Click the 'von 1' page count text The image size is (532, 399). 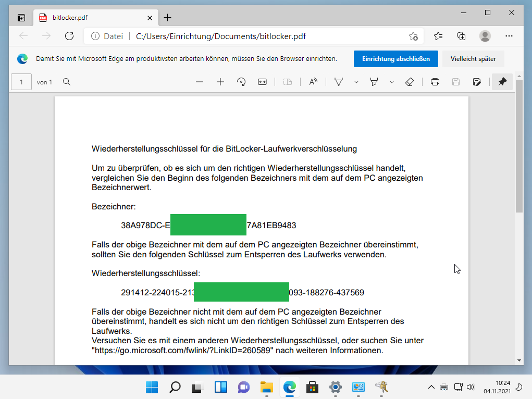click(x=44, y=82)
